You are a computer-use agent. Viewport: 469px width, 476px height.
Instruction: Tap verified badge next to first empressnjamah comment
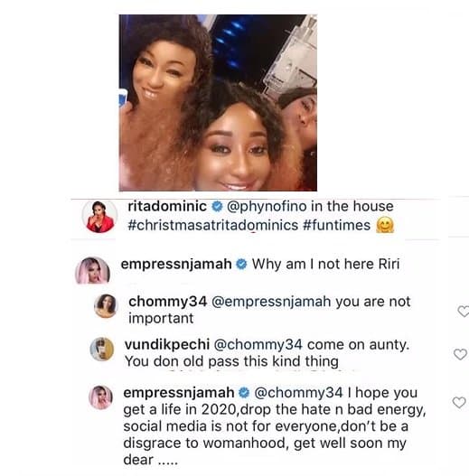point(241,264)
